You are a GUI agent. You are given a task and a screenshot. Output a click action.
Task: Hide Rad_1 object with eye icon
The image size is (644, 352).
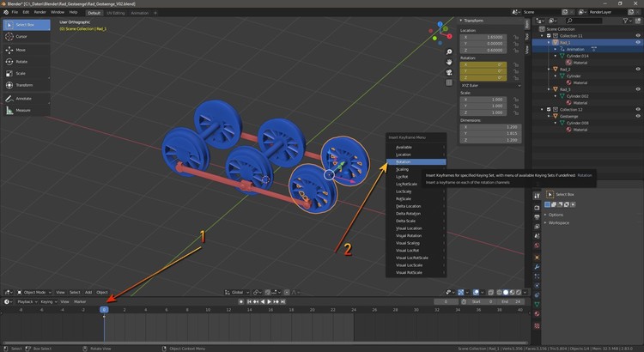coord(637,41)
